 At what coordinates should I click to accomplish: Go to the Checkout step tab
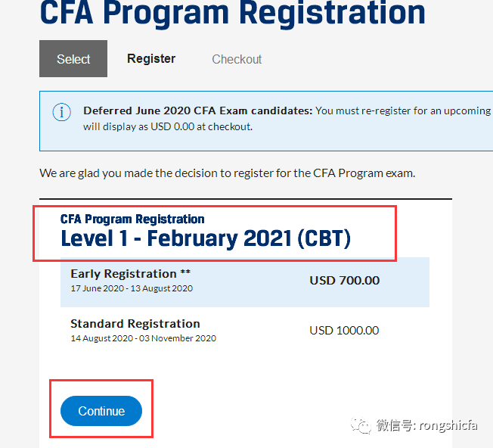[237, 59]
